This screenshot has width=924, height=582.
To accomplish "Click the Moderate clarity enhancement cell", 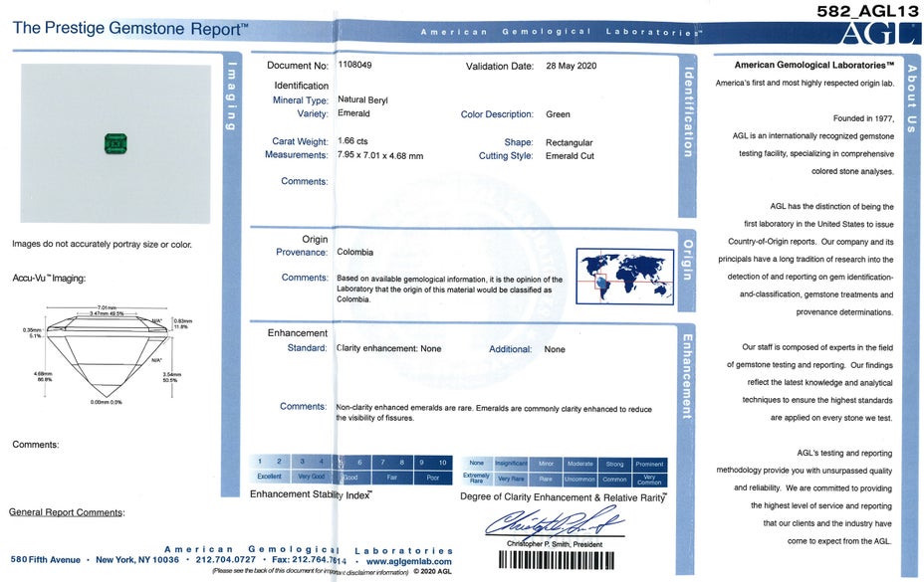I will point(579,463).
